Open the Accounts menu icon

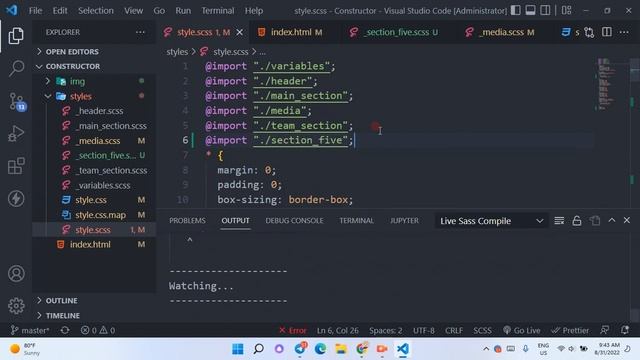tap(16, 273)
